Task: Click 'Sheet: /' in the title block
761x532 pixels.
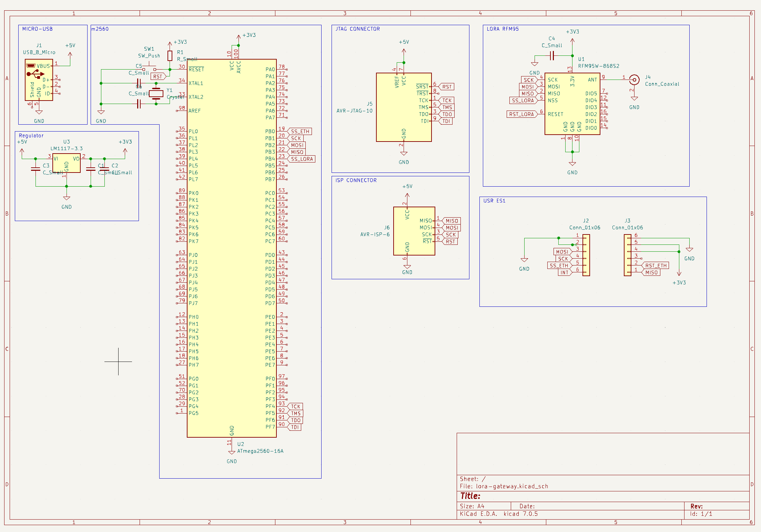Action: [473, 479]
